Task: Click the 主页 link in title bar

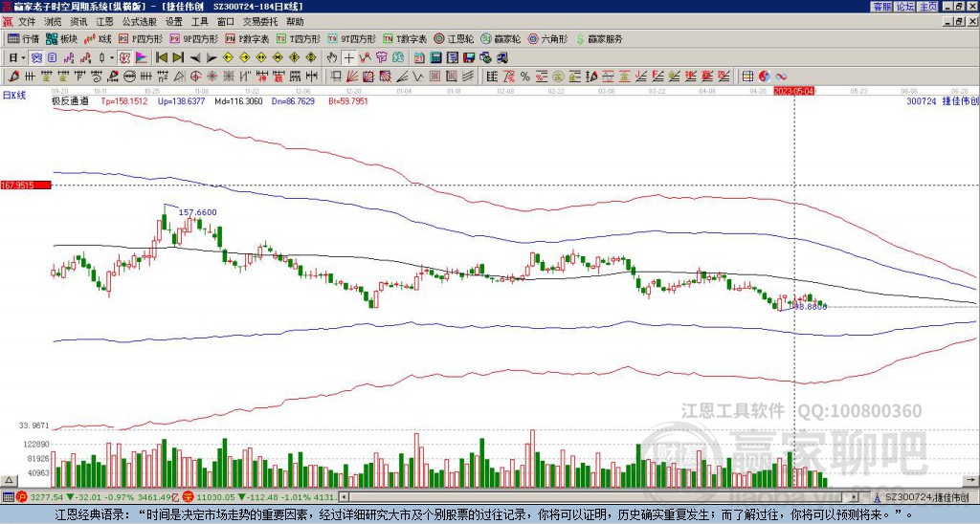Action: 928,7
